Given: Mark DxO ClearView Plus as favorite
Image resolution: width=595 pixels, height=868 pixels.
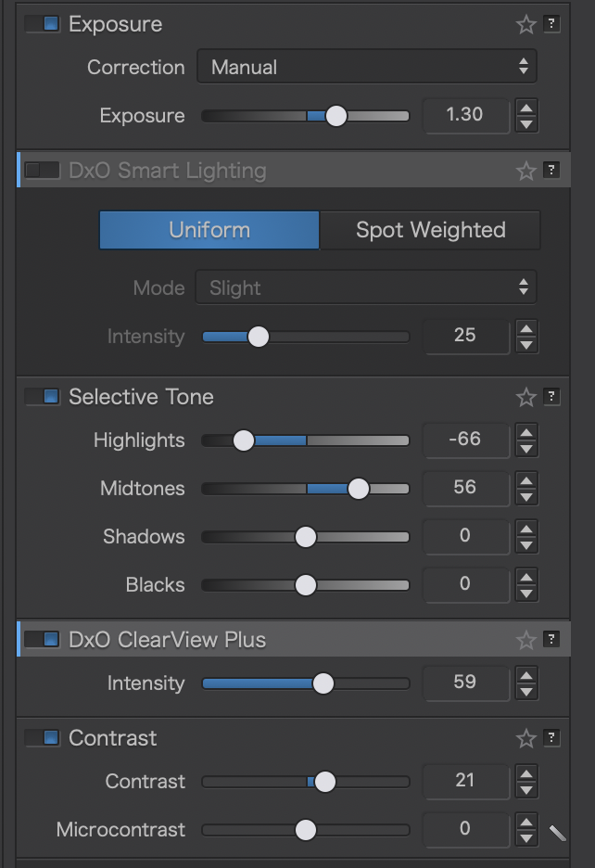Looking at the screenshot, I should tap(526, 640).
